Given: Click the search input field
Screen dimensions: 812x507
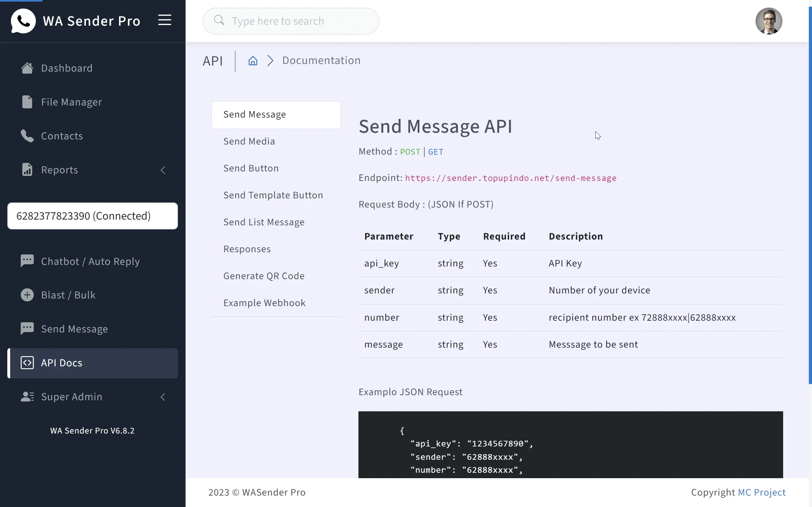Looking at the screenshot, I should coord(291,21).
